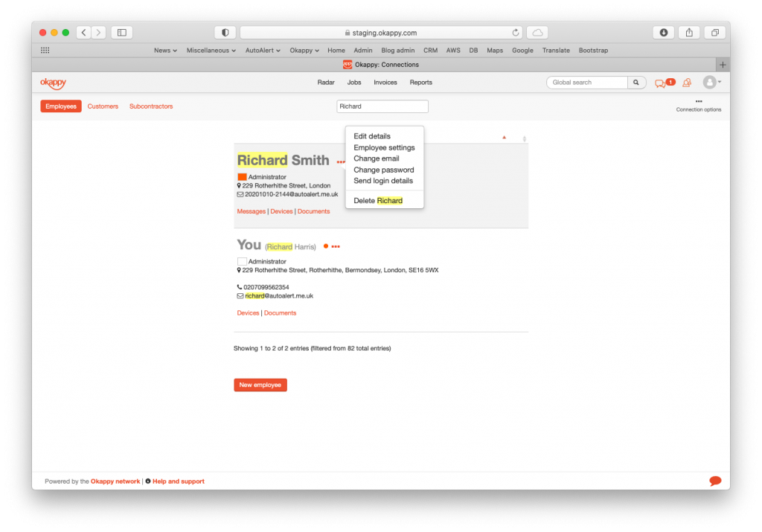Viewport: 762px width, 532px height.
Task: Open Documents link under Richard Harris
Action: [280, 313]
